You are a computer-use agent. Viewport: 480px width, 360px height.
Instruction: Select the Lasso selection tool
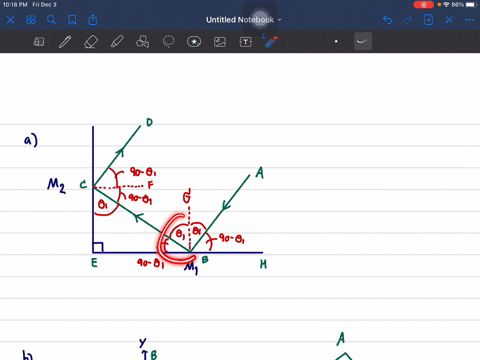(x=168, y=42)
